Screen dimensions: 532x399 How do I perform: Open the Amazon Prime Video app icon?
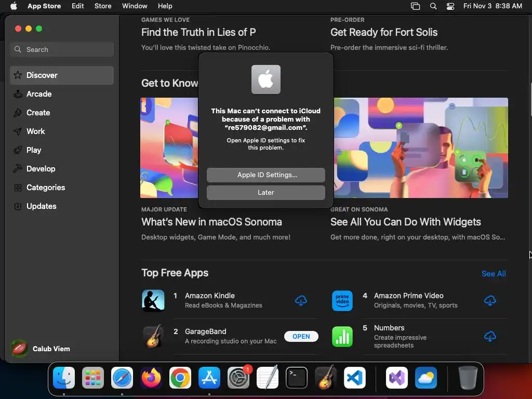pyautogui.click(x=342, y=301)
